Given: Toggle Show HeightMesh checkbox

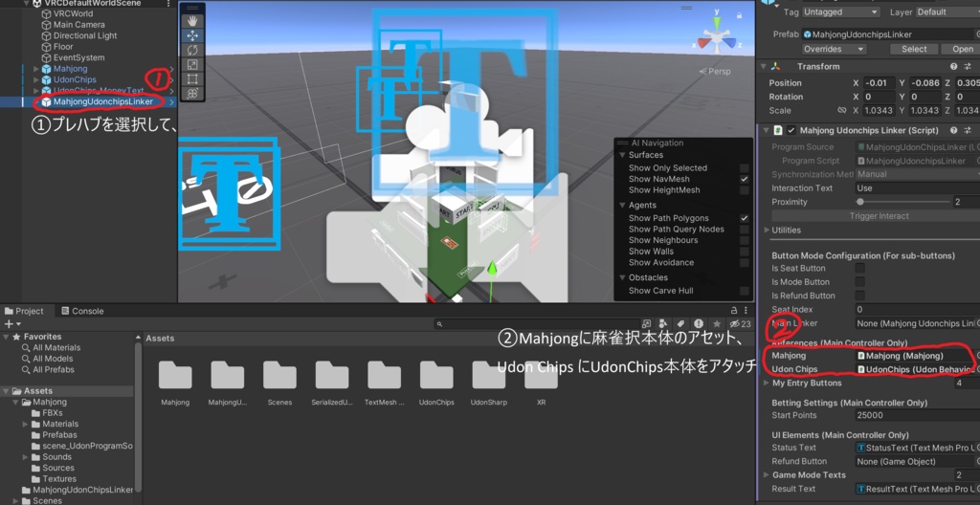Looking at the screenshot, I should (x=744, y=190).
